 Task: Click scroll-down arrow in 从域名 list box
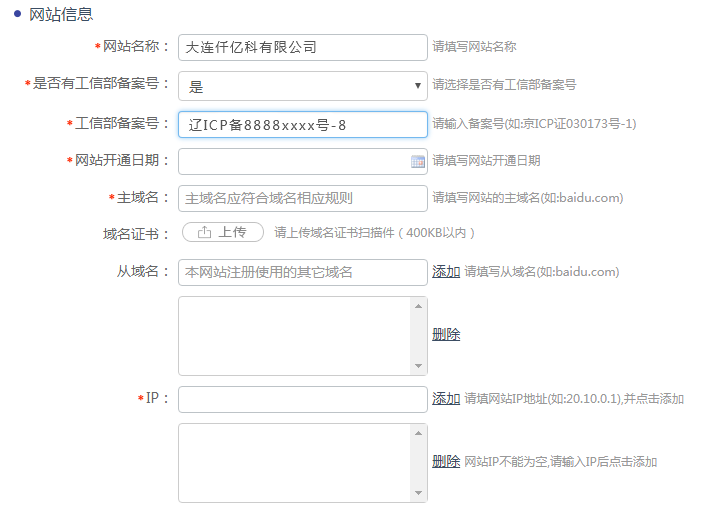(x=420, y=367)
